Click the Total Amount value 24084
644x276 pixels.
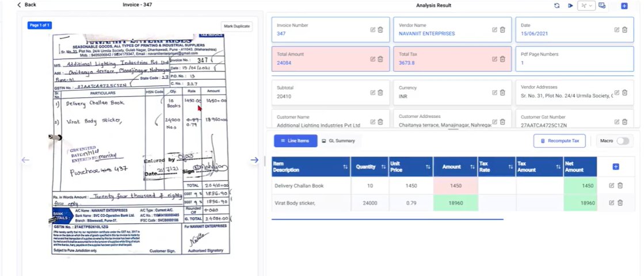point(284,63)
